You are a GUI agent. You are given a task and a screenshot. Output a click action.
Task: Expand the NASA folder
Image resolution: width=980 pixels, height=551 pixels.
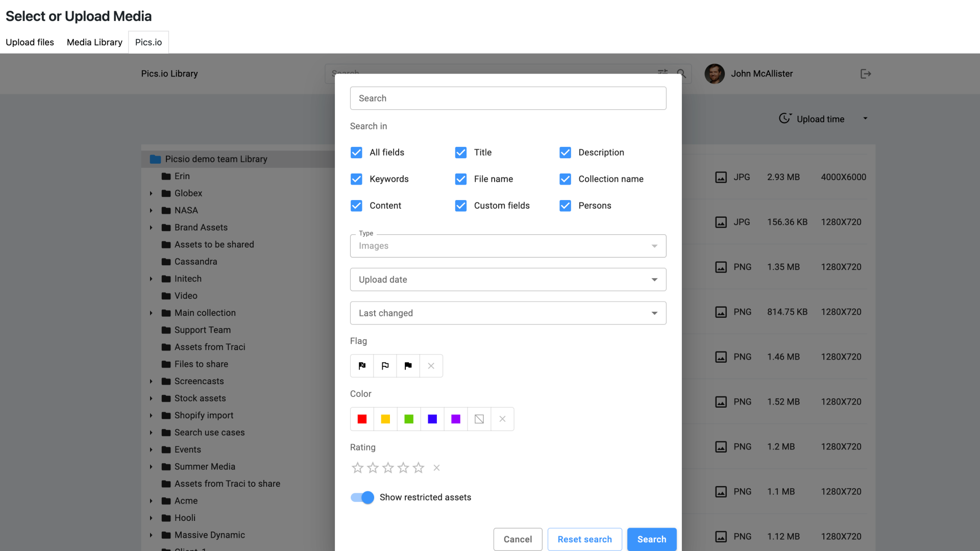point(151,211)
